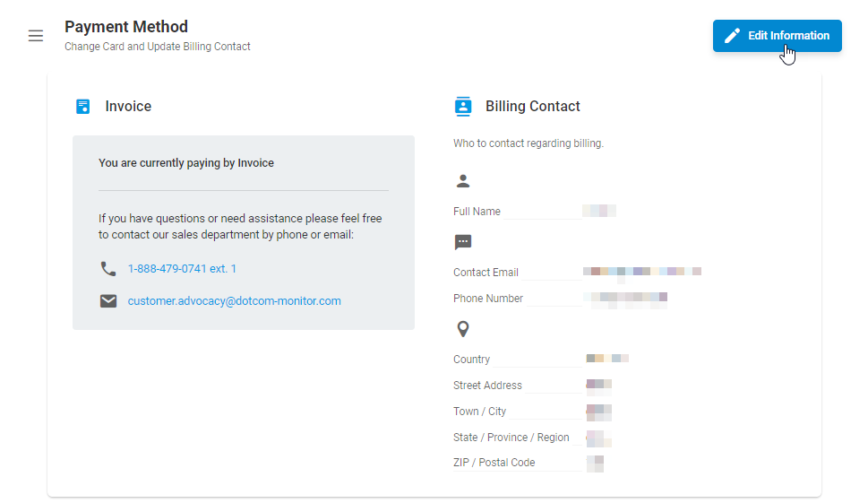868x503 pixels.
Task: Click the phone handset icon
Action: pos(108,269)
